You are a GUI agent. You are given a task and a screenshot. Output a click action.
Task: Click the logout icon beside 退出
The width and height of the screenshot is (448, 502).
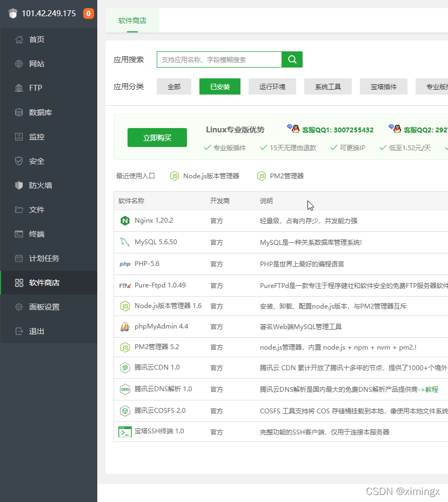tap(19, 331)
